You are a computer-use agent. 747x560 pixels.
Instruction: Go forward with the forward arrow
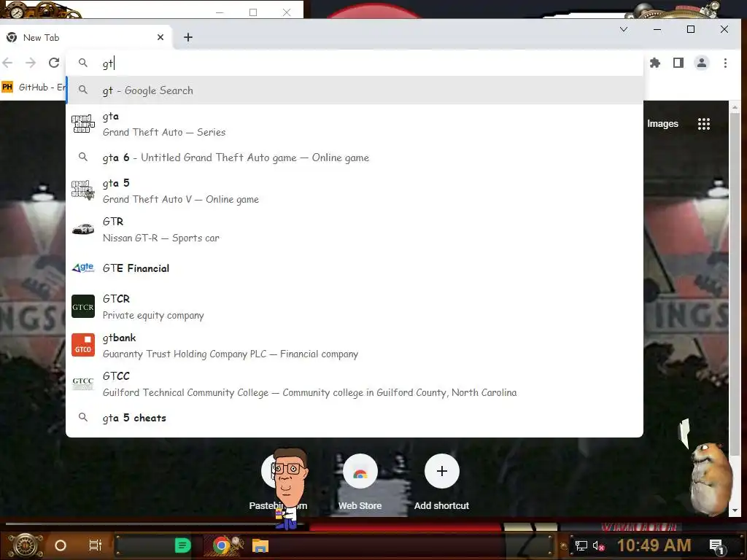pyautogui.click(x=31, y=63)
